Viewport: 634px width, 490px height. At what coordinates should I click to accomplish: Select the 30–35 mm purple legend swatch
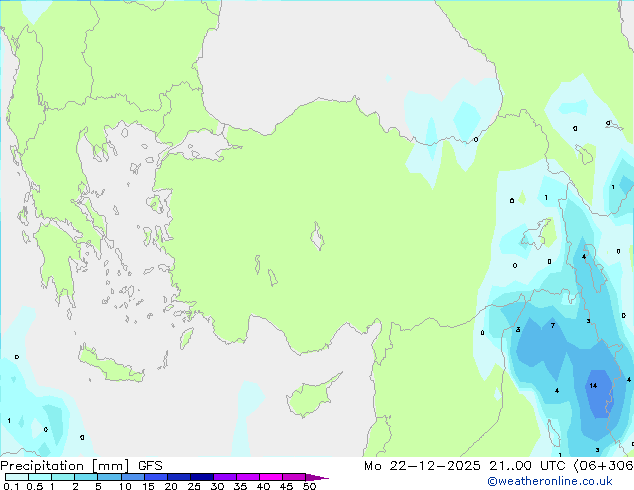click(224, 477)
